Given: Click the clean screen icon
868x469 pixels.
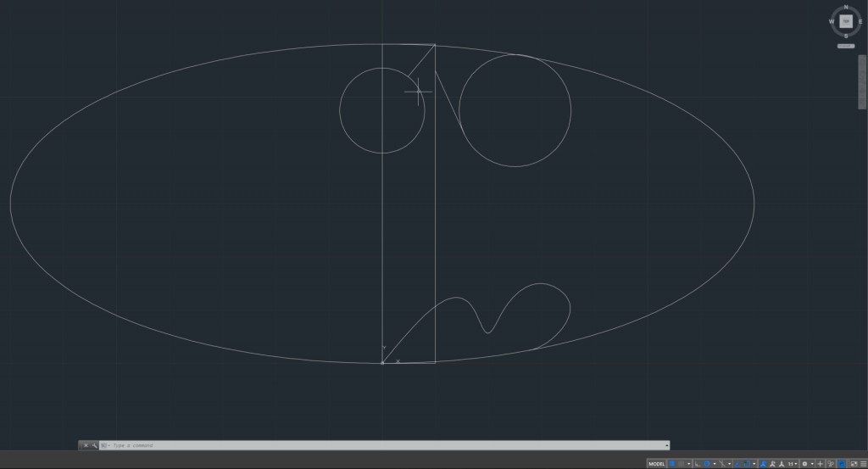Looking at the screenshot, I should [854, 463].
